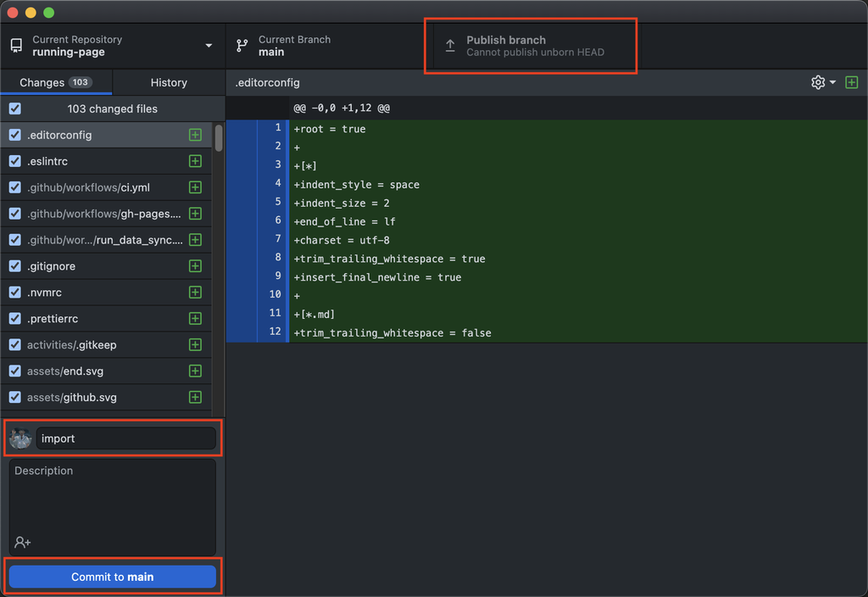Click the avatar beside the import summary field
The image size is (868, 597).
point(20,438)
